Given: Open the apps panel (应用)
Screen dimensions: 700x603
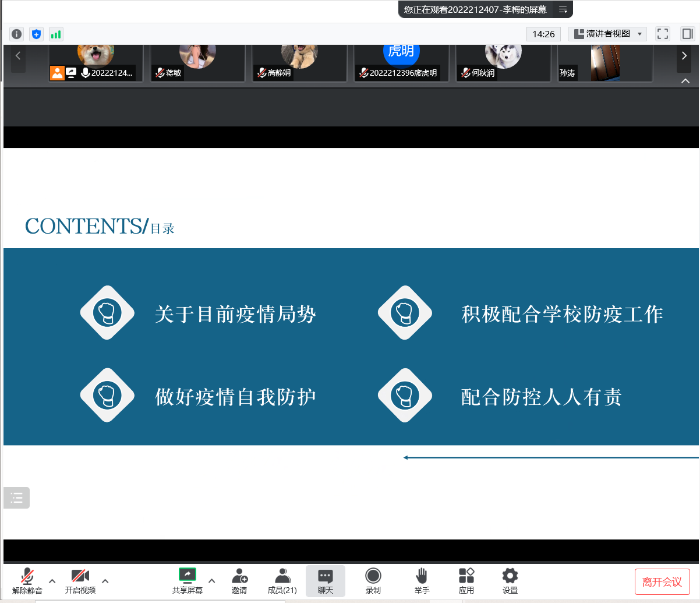Looking at the screenshot, I should point(466,581).
